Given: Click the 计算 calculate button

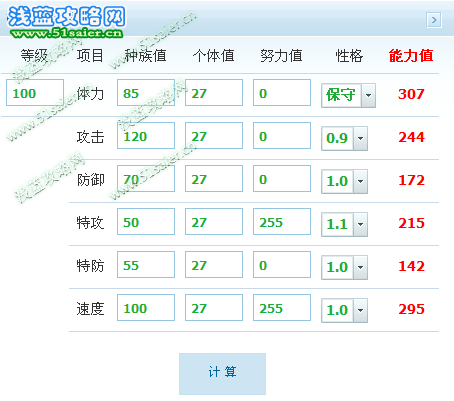Looking at the screenshot, I should coord(222,374).
